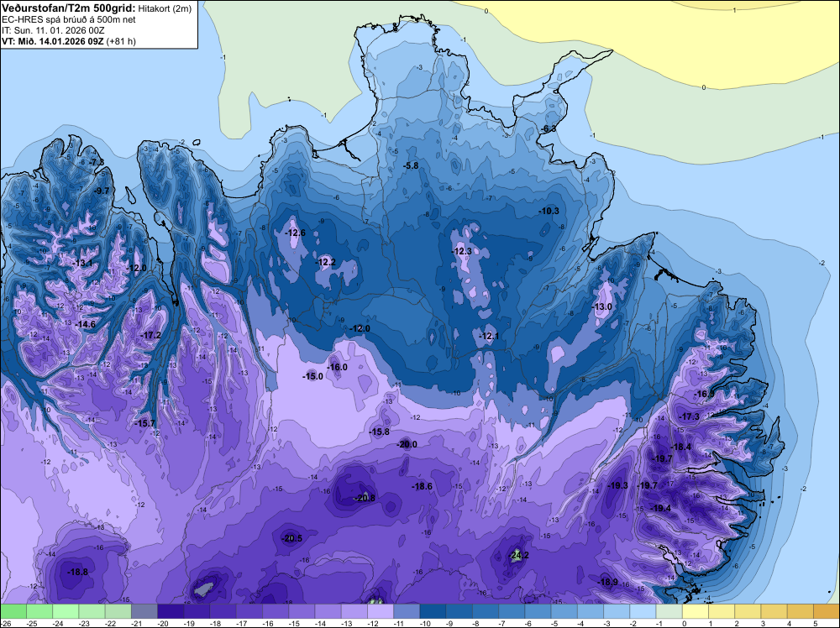Screen dimensions: 840x628
Task: Pick the light green legend swatch labeled -24
Action: point(66,611)
